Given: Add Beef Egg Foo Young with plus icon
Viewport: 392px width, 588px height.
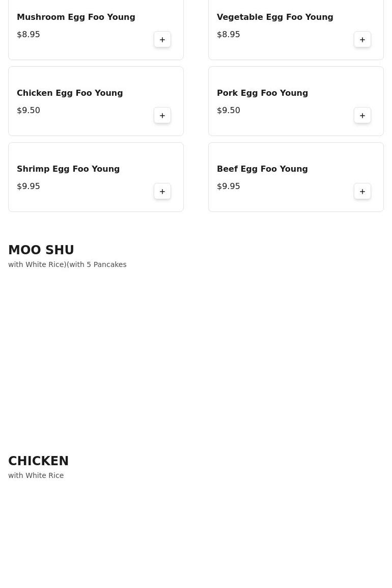Looking at the screenshot, I should (x=362, y=191).
